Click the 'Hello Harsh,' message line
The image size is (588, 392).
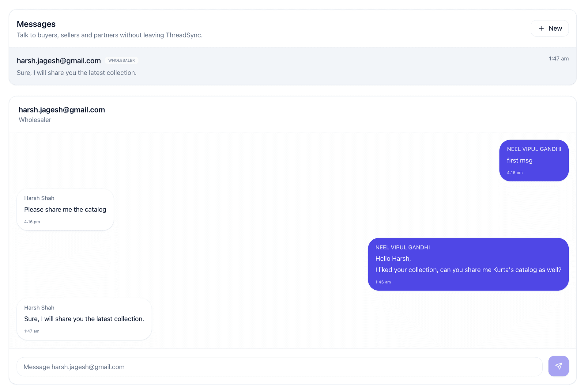tap(393, 258)
